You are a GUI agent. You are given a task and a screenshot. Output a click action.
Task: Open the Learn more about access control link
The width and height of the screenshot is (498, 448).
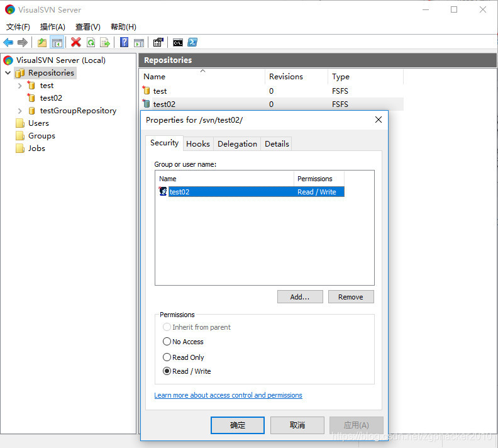pos(228,395)
